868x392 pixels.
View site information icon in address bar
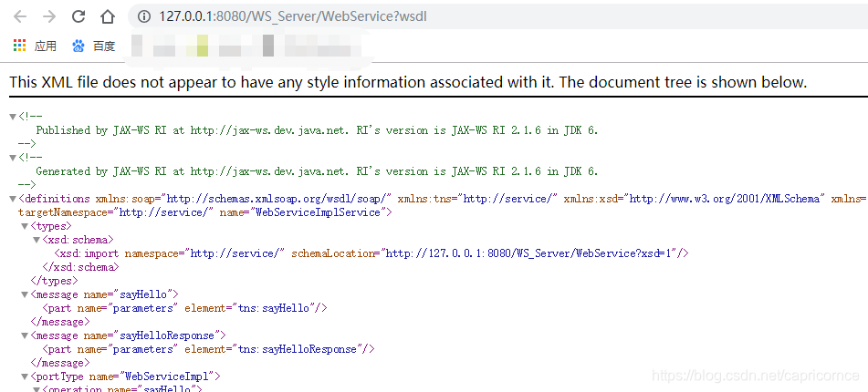click(x=144, y=16)
